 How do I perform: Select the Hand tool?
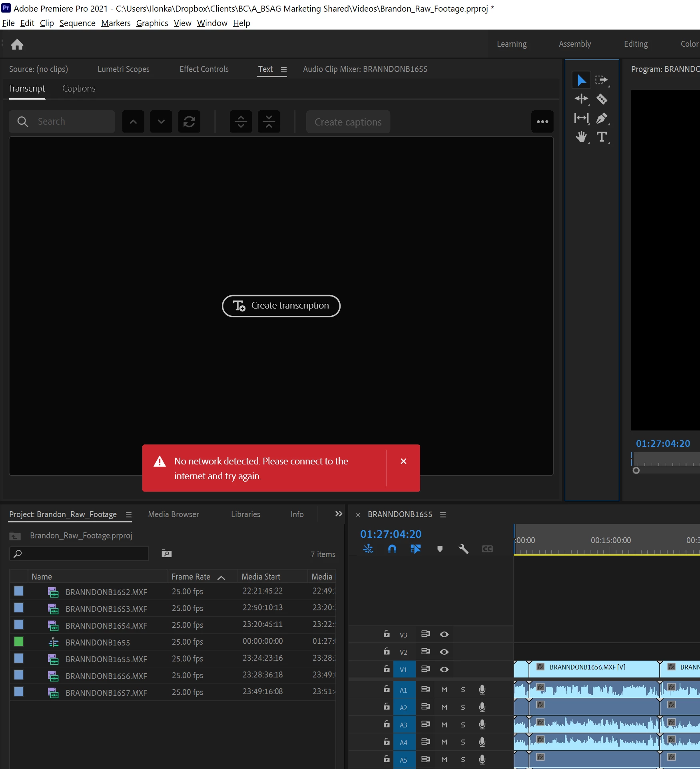point(581,137)
